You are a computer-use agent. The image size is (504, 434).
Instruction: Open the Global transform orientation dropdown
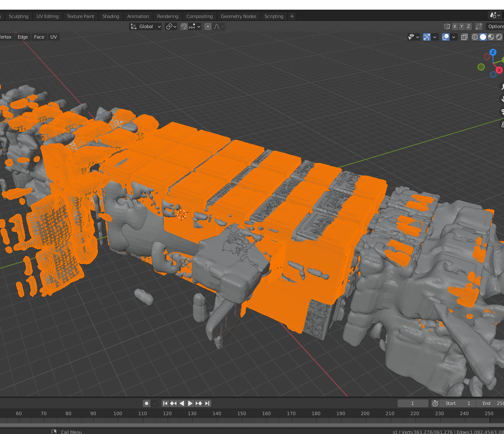(146, 26)
